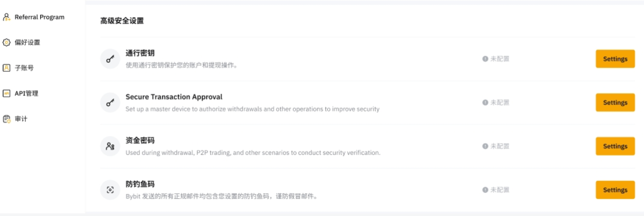Open API管理 in the sidebar

tap(27, 93)
